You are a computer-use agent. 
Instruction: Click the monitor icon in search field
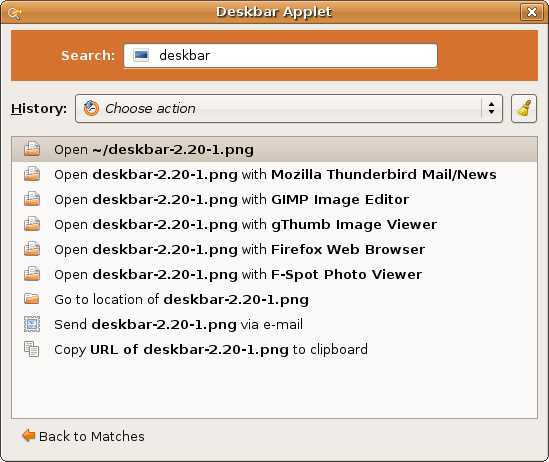coord(141,55)
